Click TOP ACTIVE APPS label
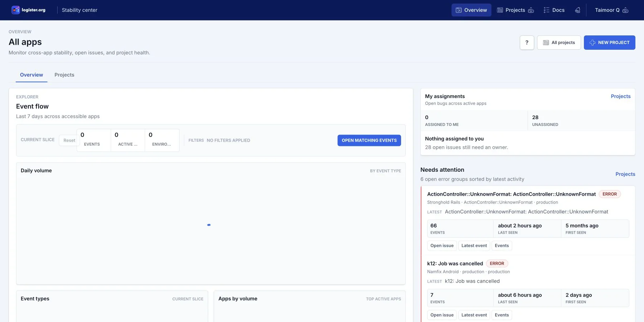Viewport: 644px width, 322px height. [383, 299]
